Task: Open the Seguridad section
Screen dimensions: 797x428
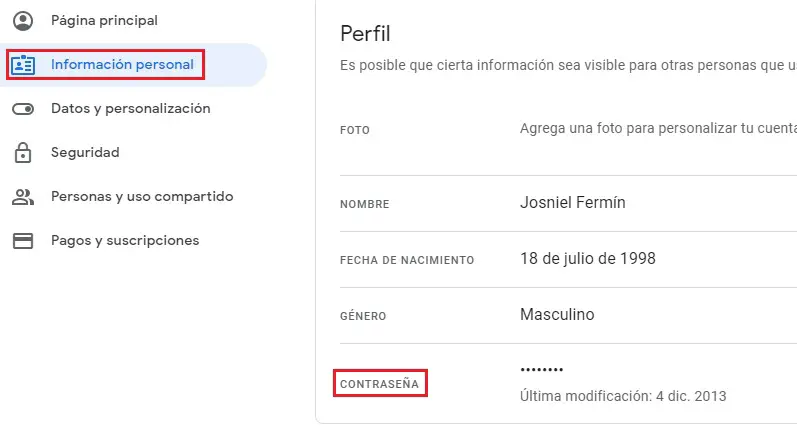Action: tap(85, 153)
